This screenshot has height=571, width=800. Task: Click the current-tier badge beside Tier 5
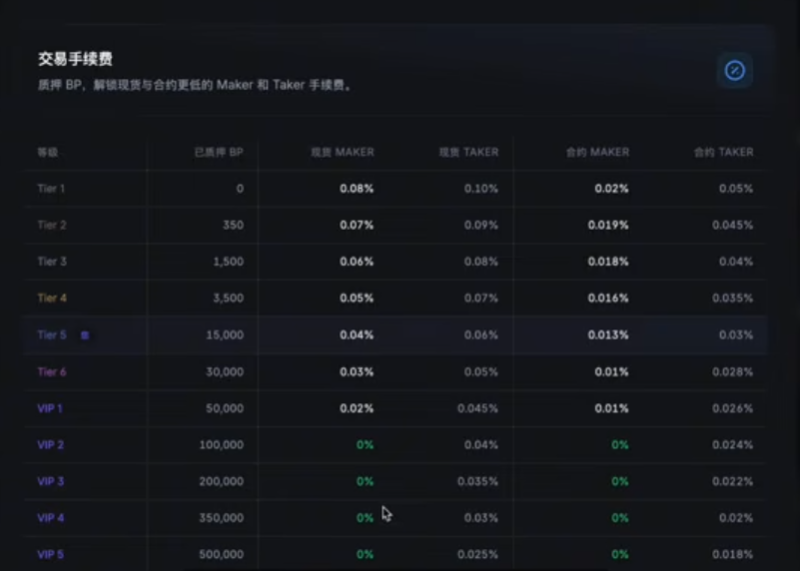tap(85, 335)
